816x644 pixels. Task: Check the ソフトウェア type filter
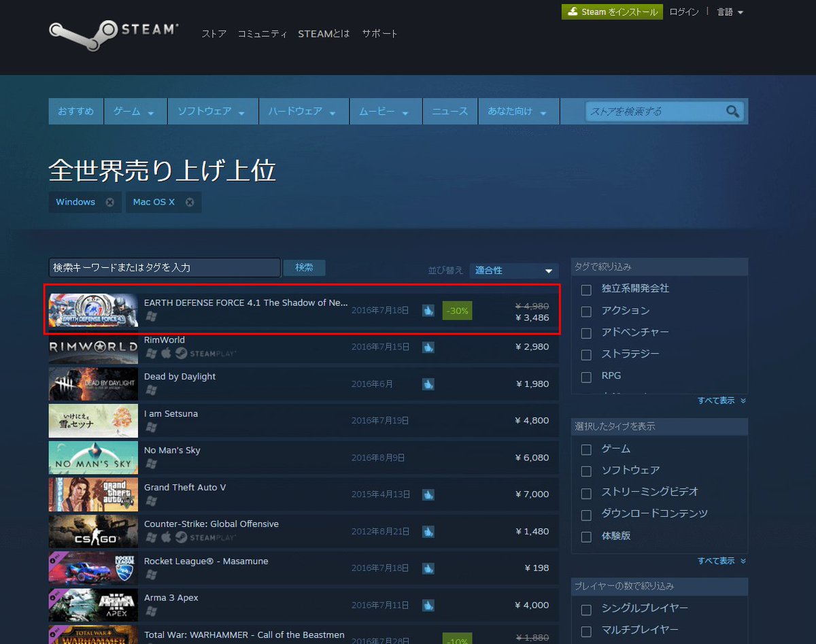[x=586, y=471]
